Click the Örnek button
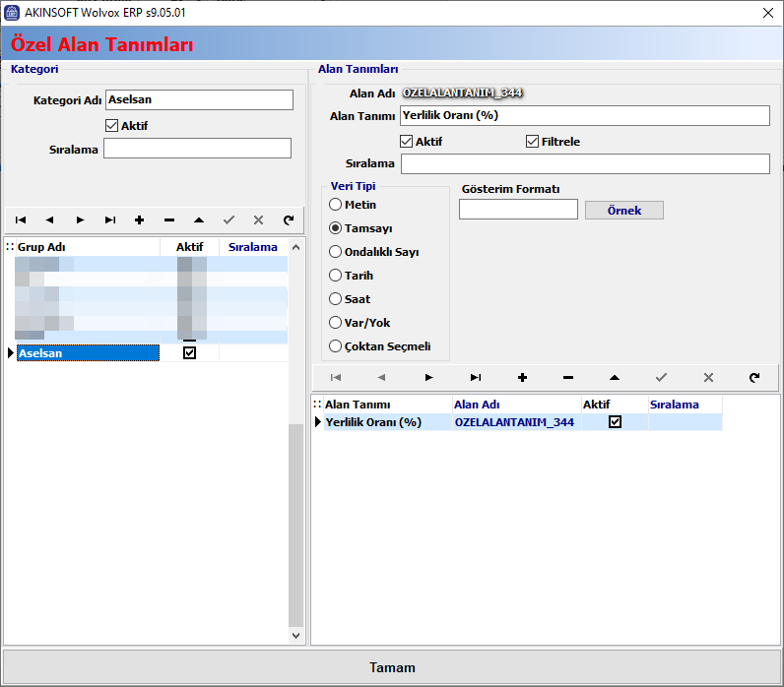This screenshot has height=687, width=784. 623,211
